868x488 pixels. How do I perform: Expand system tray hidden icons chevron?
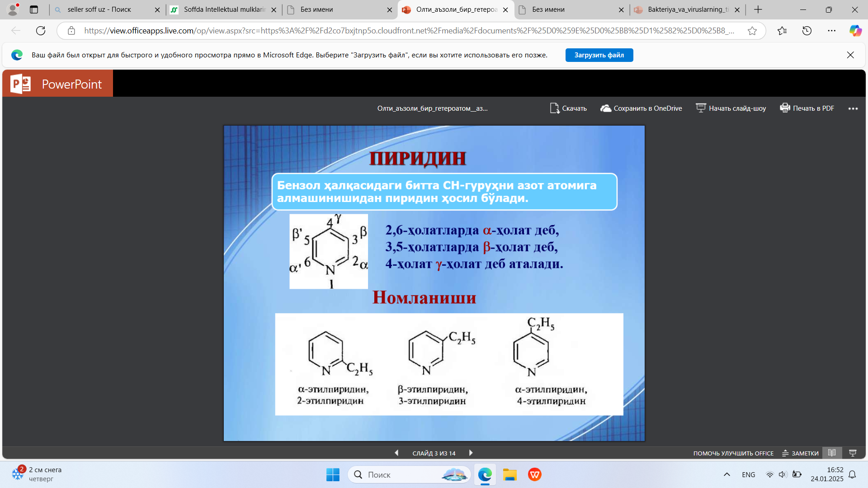[x=727, y=474]
